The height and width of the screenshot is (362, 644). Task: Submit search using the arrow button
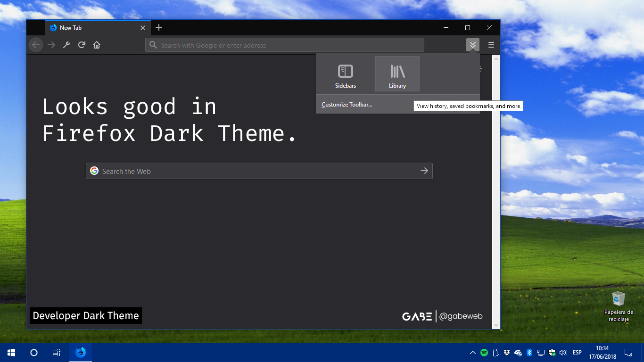click(424, 171)
